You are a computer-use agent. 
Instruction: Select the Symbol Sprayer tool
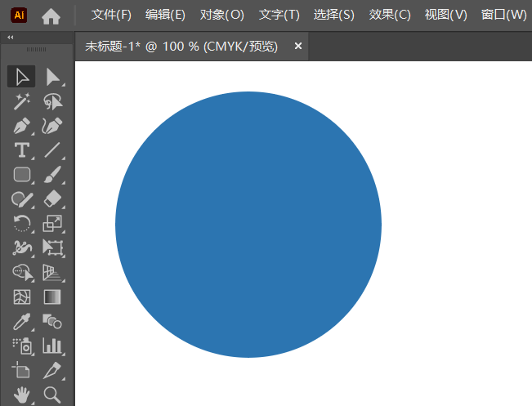21,346
